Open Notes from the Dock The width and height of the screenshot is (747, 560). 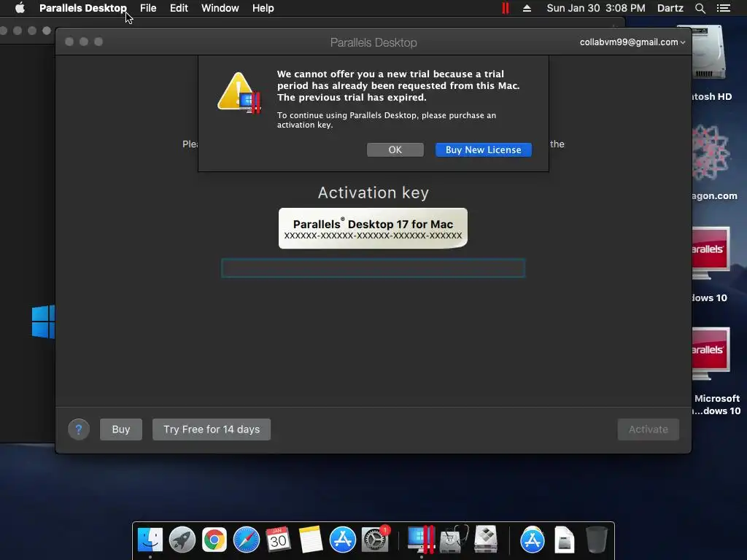point(311,540)
